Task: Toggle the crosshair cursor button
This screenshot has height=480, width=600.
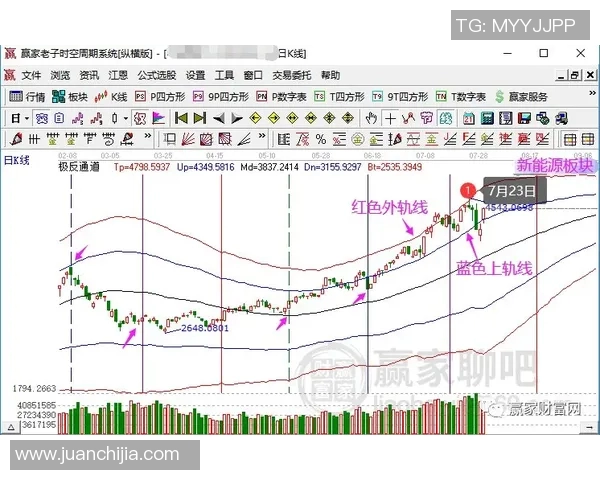Action: coord(390,119)
